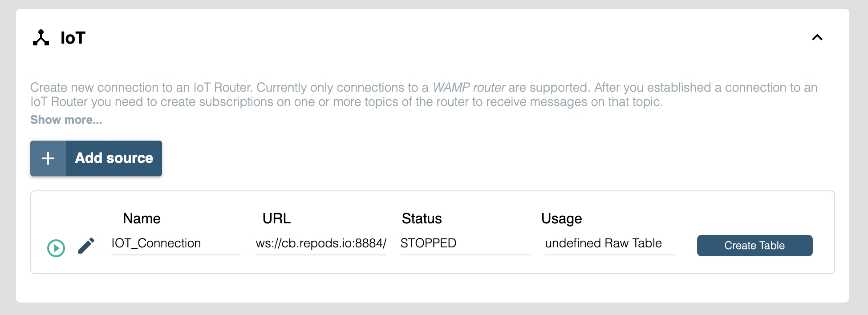The width and height of the screenshot is (868, 315).
Task: Select the Status field showing STOPPED
Action: coord(465,243)
